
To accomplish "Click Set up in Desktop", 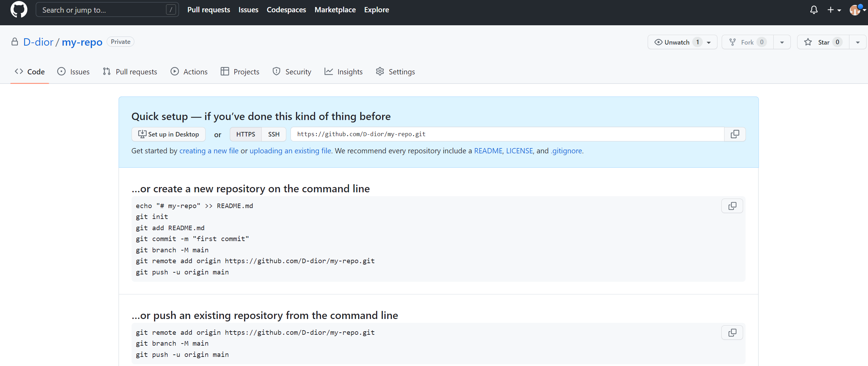I will click(x=168, y=134).
